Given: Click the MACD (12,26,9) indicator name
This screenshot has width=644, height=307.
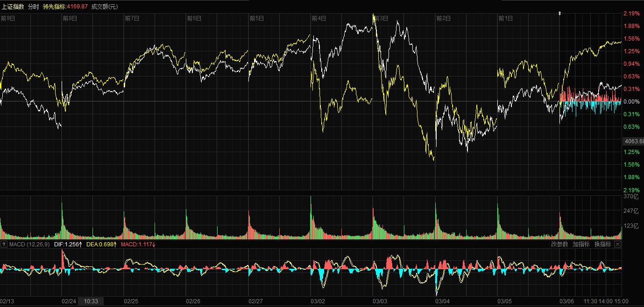Looking at the screenshot, I should (x=29, y=244).
